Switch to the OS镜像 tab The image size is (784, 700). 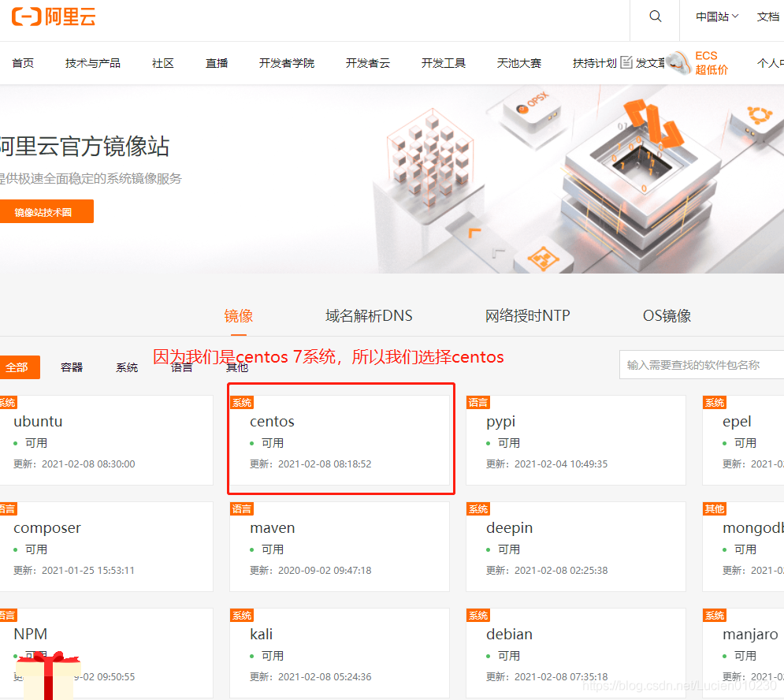(x=667, y=316)
